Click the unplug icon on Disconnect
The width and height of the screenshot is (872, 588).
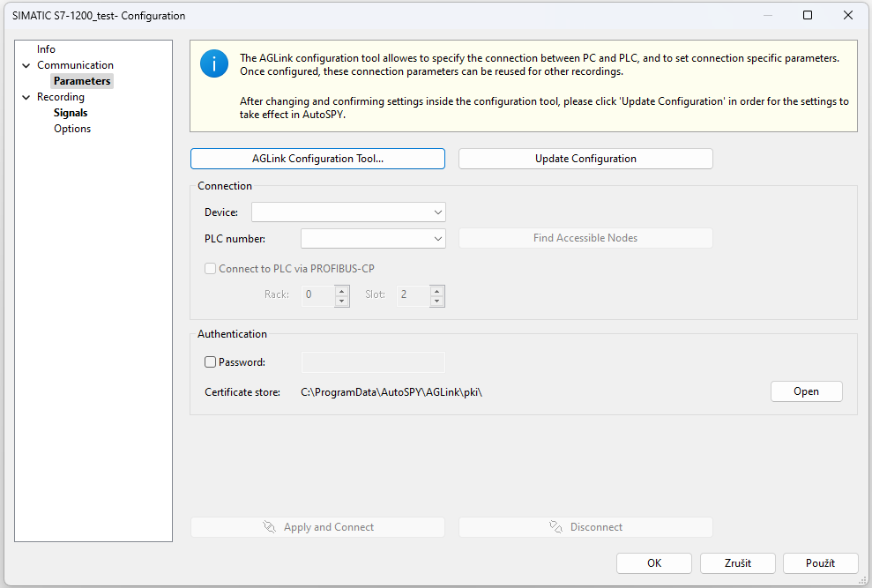[555, 527]
